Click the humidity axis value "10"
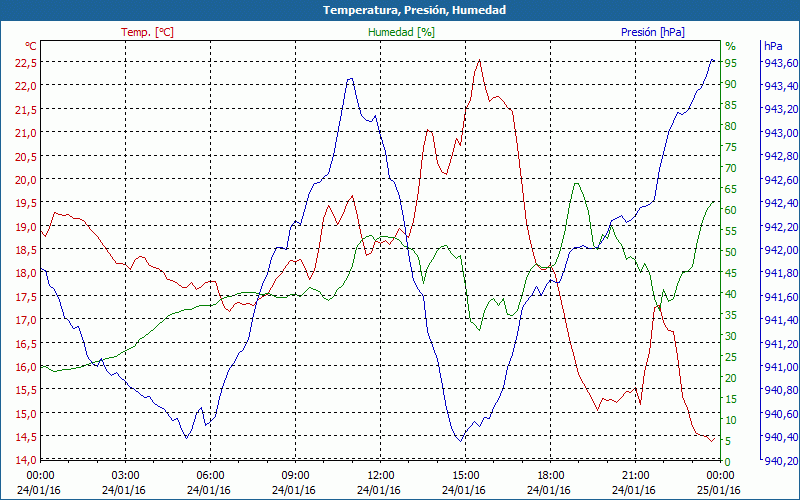Screen dimensions: 800x500 click(731, 420)
